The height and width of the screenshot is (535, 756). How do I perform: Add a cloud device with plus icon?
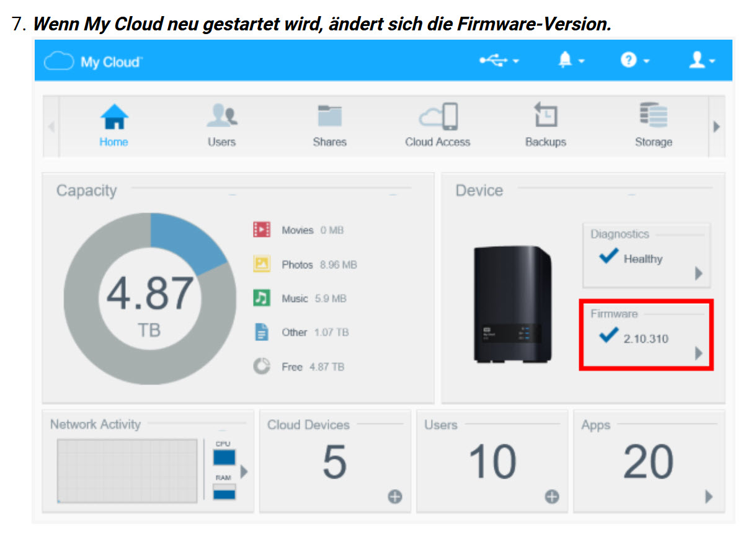coord(395,497)
